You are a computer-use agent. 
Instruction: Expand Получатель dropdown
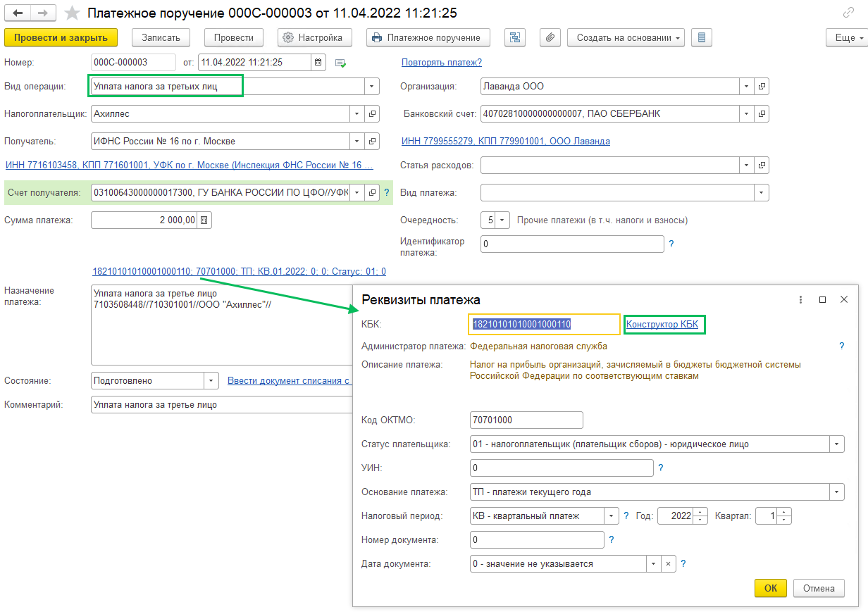(357, 141)
